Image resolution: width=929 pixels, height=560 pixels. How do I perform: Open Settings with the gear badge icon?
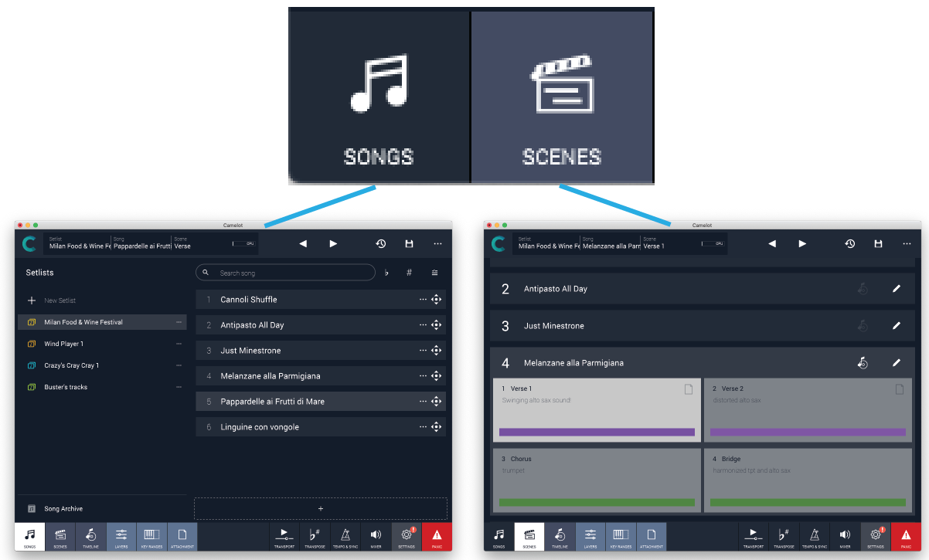click(x=406, y=535)
